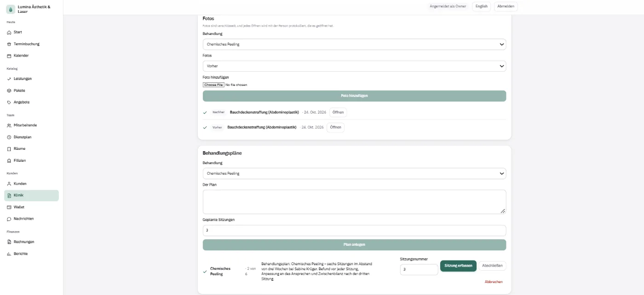This screenshot has width=644, height=295.
Task: Click the Sitzungsnummer input field
Action: point(419,270)
